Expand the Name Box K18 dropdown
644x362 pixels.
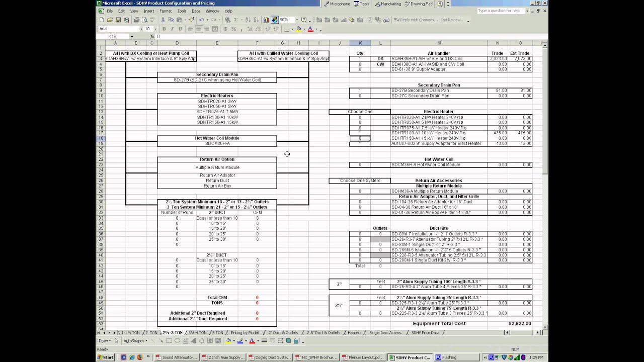click(x=132, y=37)
